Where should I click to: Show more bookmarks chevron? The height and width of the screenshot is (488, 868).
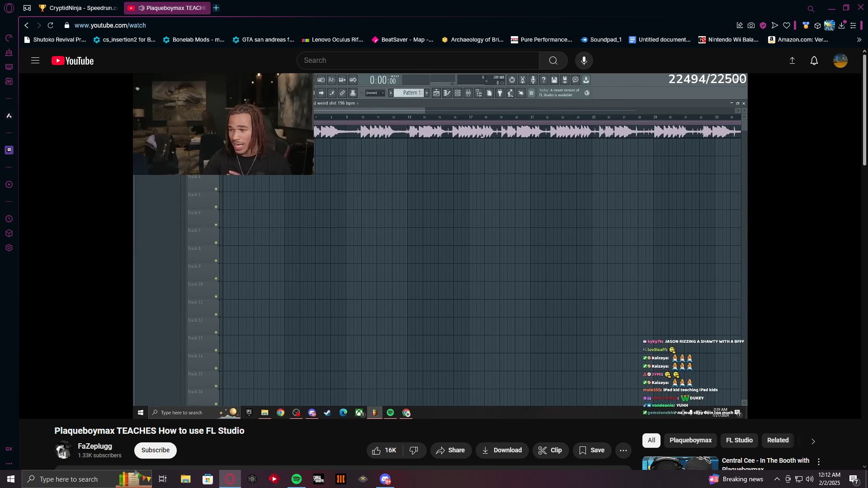[x=859, y=40]
